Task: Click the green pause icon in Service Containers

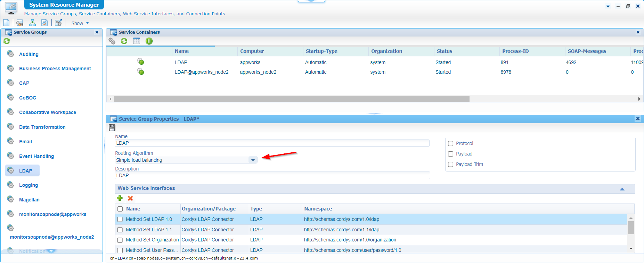Action: coord(149,41)
